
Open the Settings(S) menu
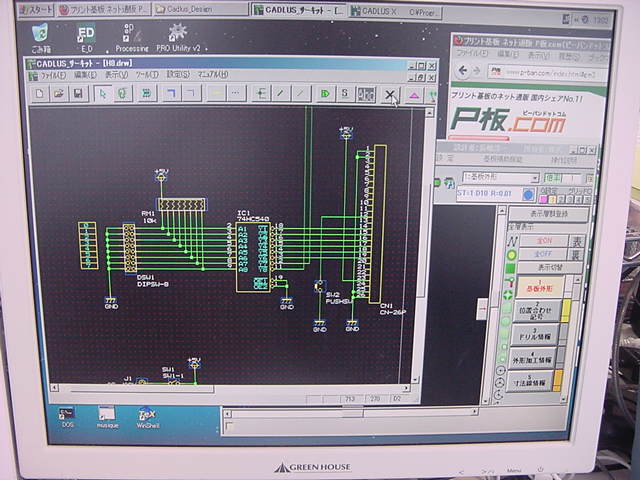click(x=178, y=75)
